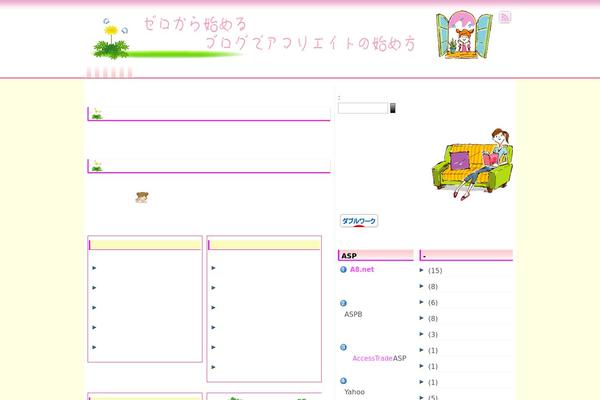Screen dimensions: 600x400
Task: Click the number 1 badge beside A8.net
Action: coord(343,269)
